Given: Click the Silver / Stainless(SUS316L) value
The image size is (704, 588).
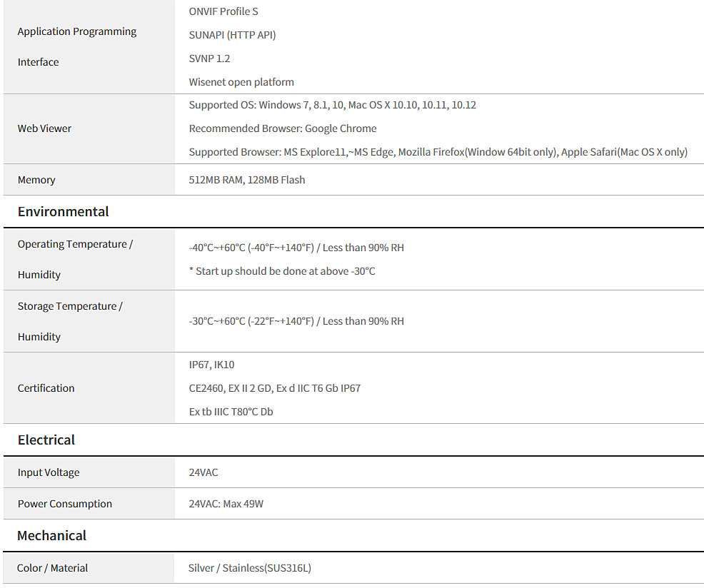Looking at the screenshot, I should pyautogui.click(x=250, y=568).
